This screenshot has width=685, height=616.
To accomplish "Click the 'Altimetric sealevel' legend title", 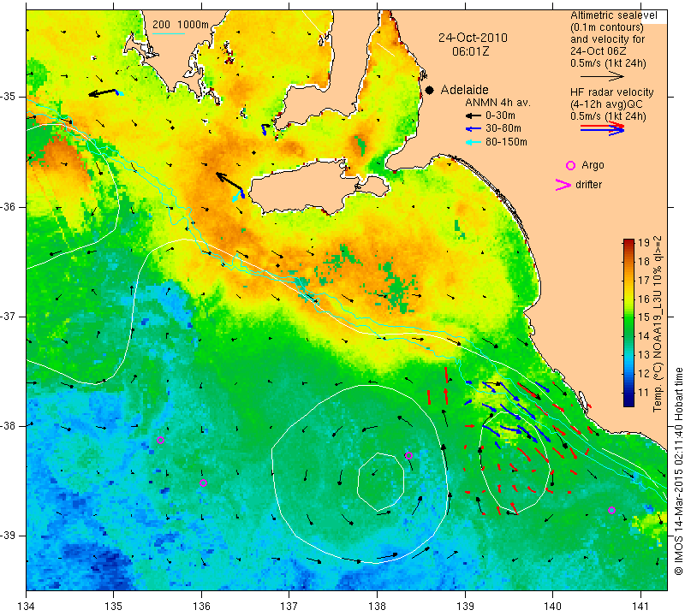I will 613,15.
